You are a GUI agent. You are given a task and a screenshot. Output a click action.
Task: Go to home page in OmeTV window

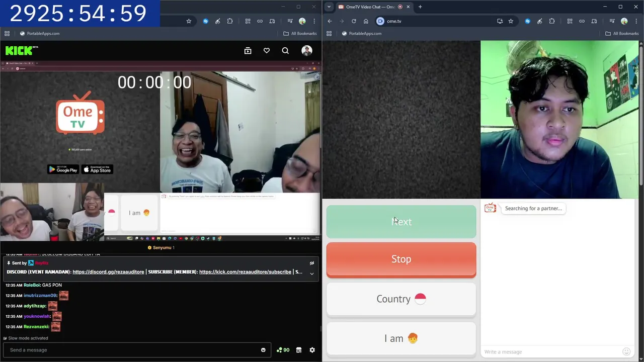366,21
